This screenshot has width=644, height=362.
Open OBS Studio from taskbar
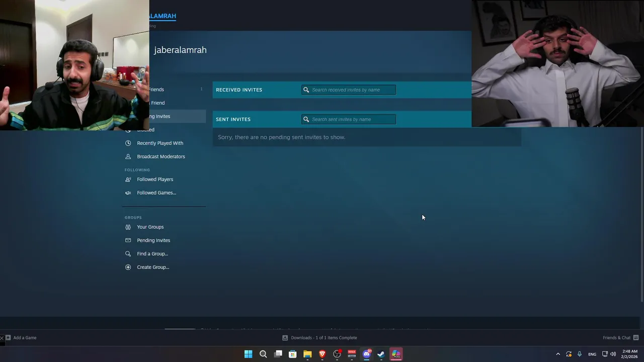pos(337,354)
